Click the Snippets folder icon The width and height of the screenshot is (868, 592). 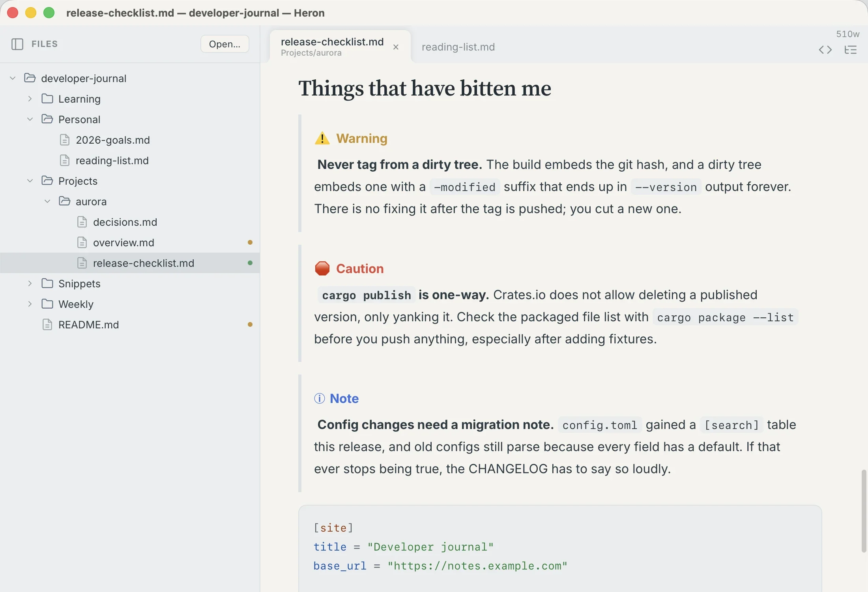[x=47, y=283]
